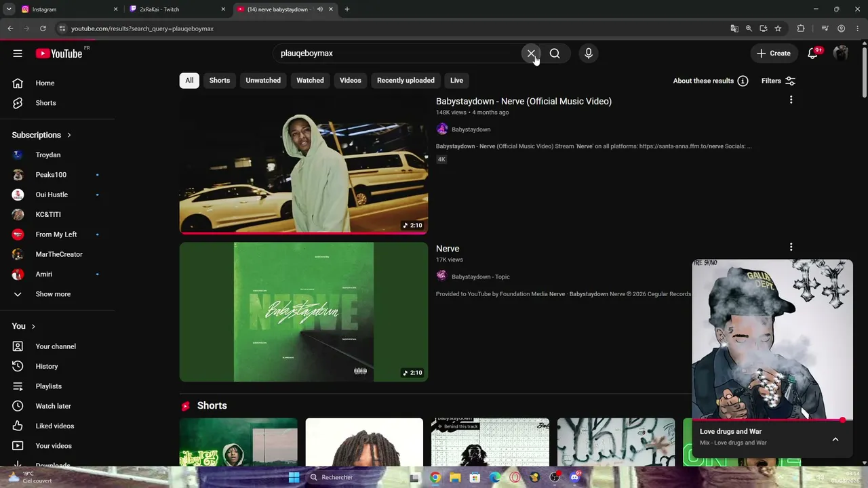868x488 pixels.
Task: Open the account avatar menu
Action: point(841,54)
